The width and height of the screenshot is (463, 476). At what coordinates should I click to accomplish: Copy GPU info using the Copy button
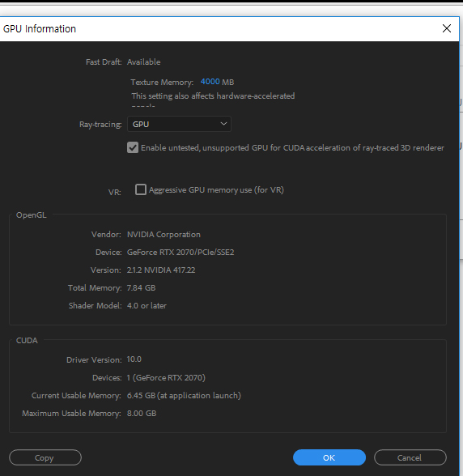pos(45,457)
